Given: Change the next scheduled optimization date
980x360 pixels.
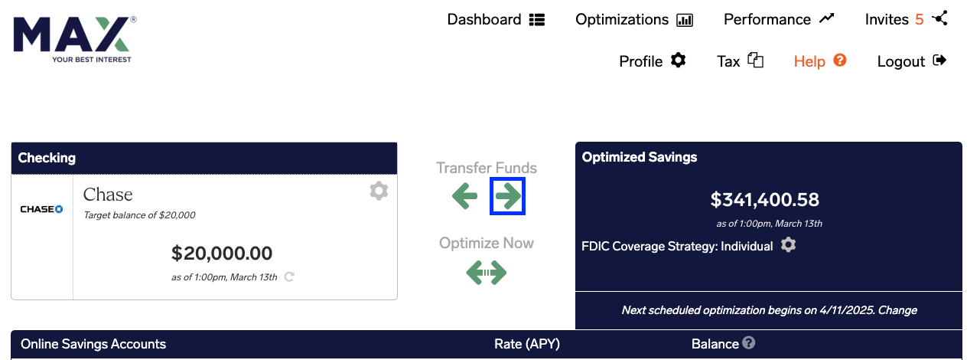Looking at the screenshot, I should click(x=898, y=310).
